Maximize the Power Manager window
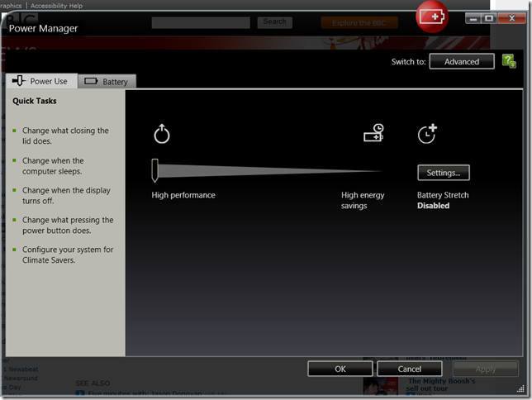 click(x=489, y=18)
